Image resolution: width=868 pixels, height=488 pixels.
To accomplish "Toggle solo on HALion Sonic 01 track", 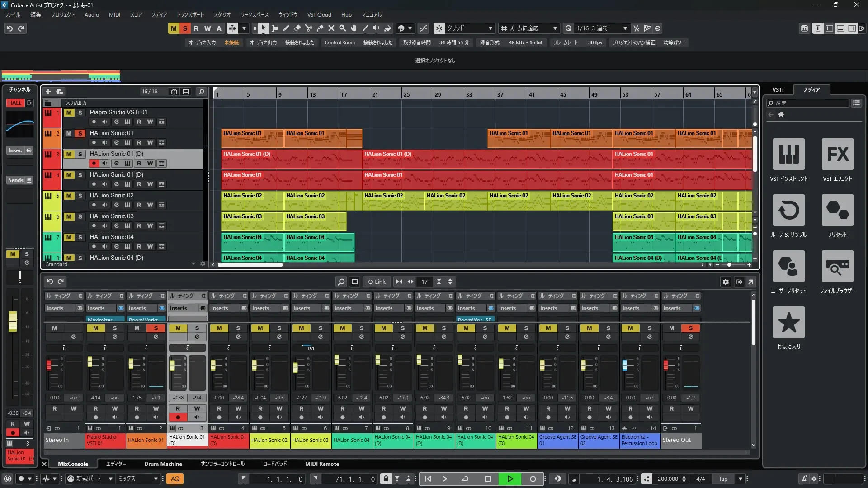I will [x=80, y=133].
